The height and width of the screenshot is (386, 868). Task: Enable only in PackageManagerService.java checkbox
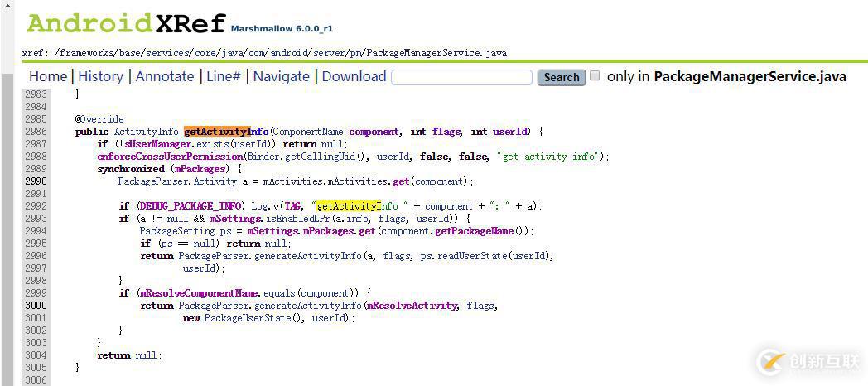(x=595, y=76)
